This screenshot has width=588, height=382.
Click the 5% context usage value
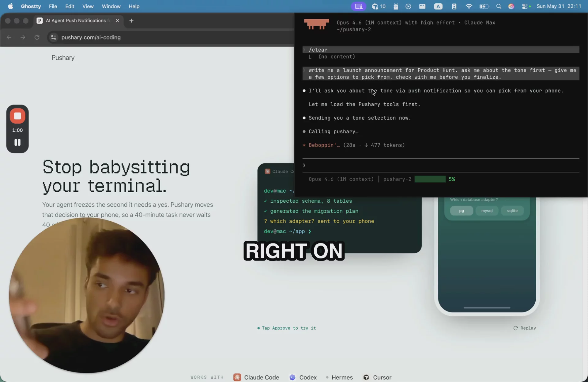(x=452, y=179)
